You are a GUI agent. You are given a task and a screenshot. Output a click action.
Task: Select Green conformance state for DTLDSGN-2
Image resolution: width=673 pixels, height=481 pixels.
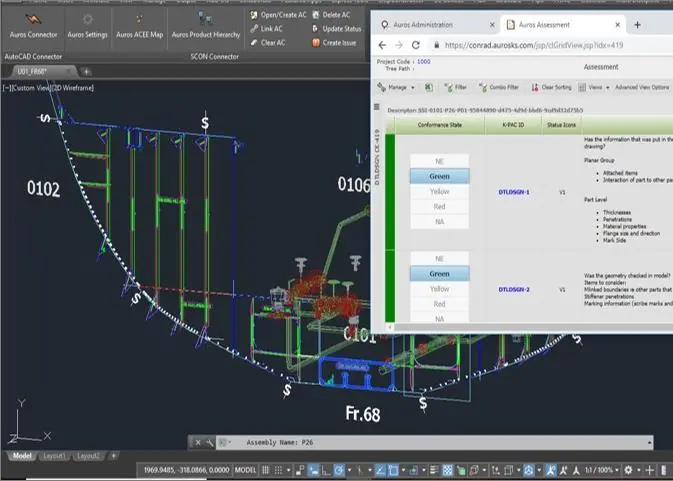(440, 274)
